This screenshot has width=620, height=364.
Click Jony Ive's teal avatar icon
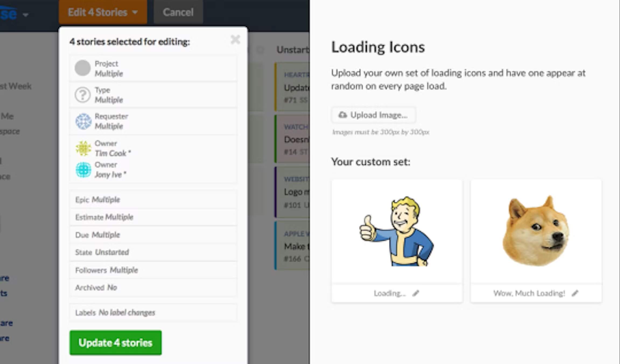83,170
